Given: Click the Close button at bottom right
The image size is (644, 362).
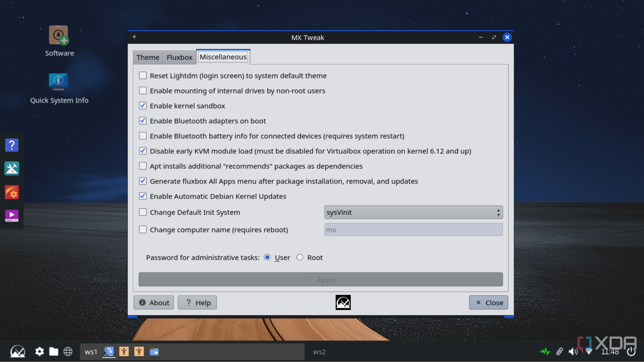Looking at the screenshot, I should [x=488, y=302].
